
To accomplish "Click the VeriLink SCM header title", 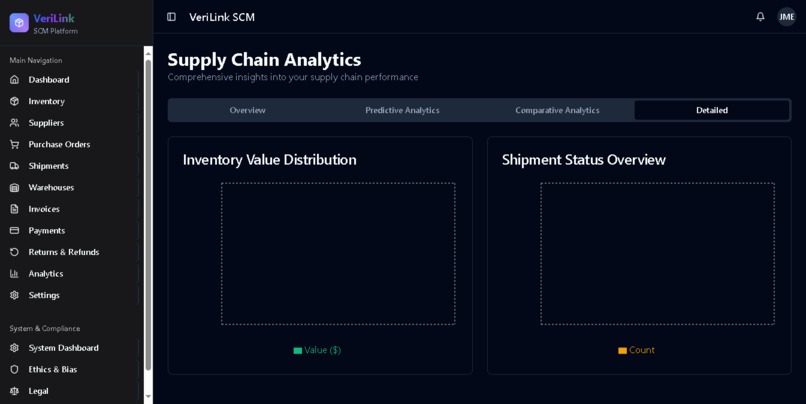I will pos(222,17).
